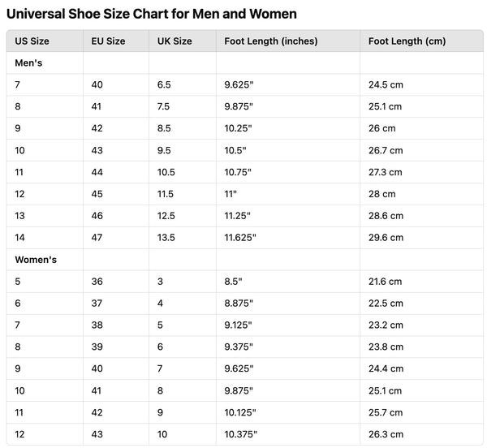Image resolution: width=487 pixels, height=448 pixels.
Task: Click the 27.3 cm foot length cell
Action: (385, 172)
